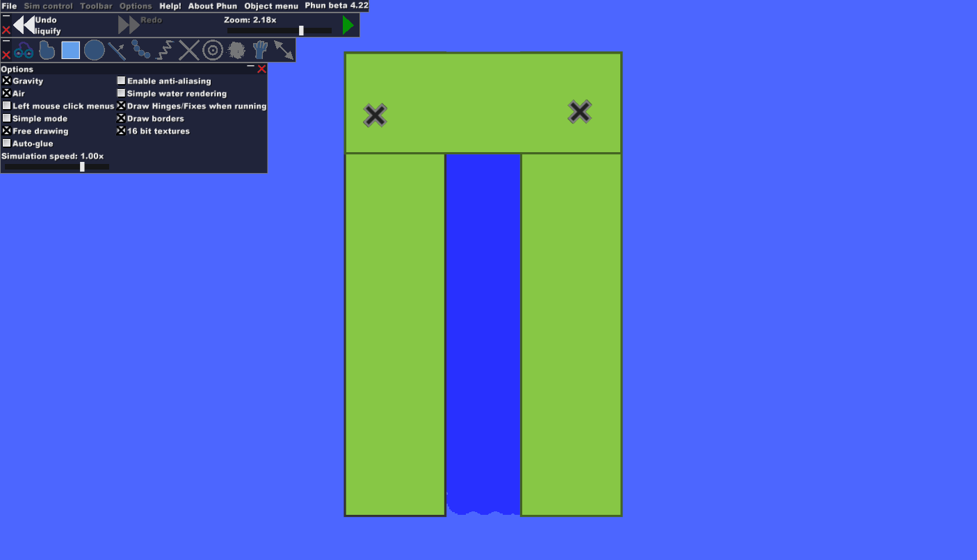
Task: Click the right fixate X on green box
Action: click(579, 112)
